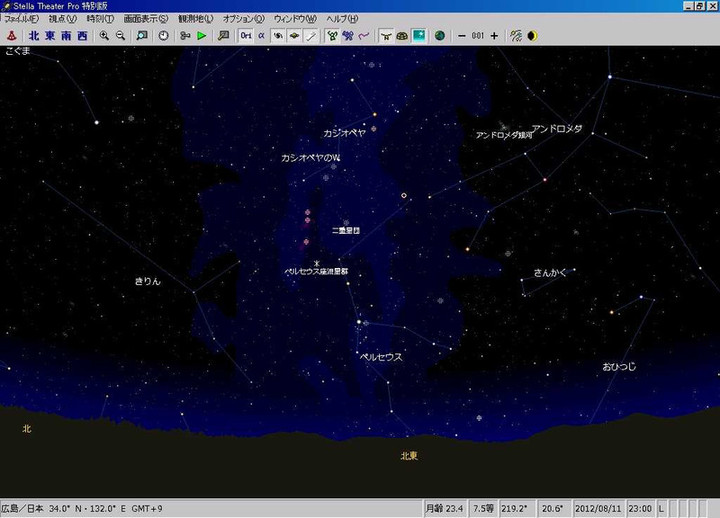This screenshot has height=518, width=720.
Task: Click the アンドロメダ銀河 galaxy label
Action: pyautogui.click(x=504, y=135)
